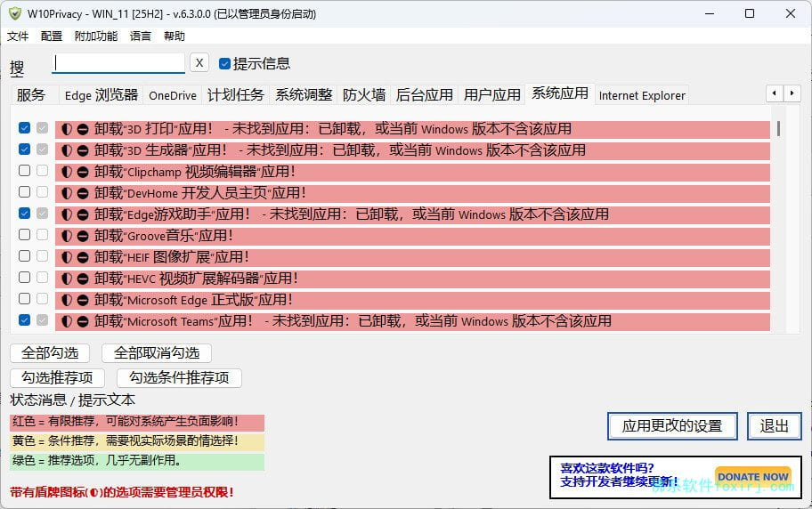Click the 全部取消勾选 button
Screen dimensions: 812x509
coord(157,353)
